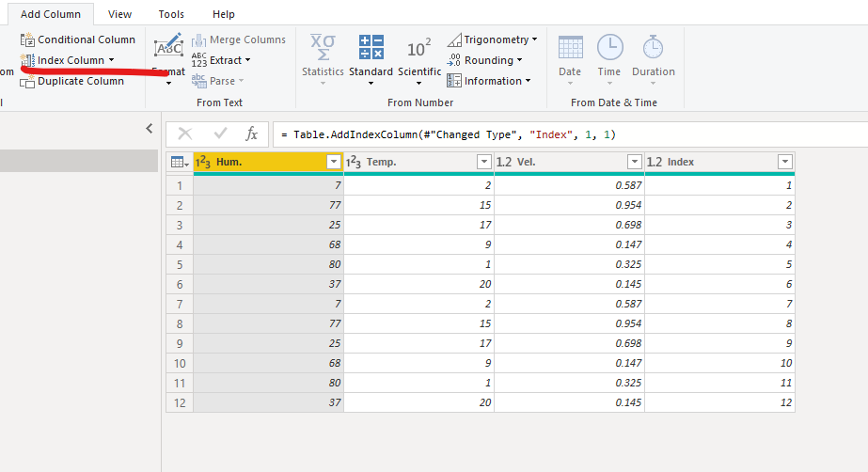868x472 pixels.
Task: Click Vel. value 0.954 in row 8
Action: pyautogui.click(x=570, y=323)
